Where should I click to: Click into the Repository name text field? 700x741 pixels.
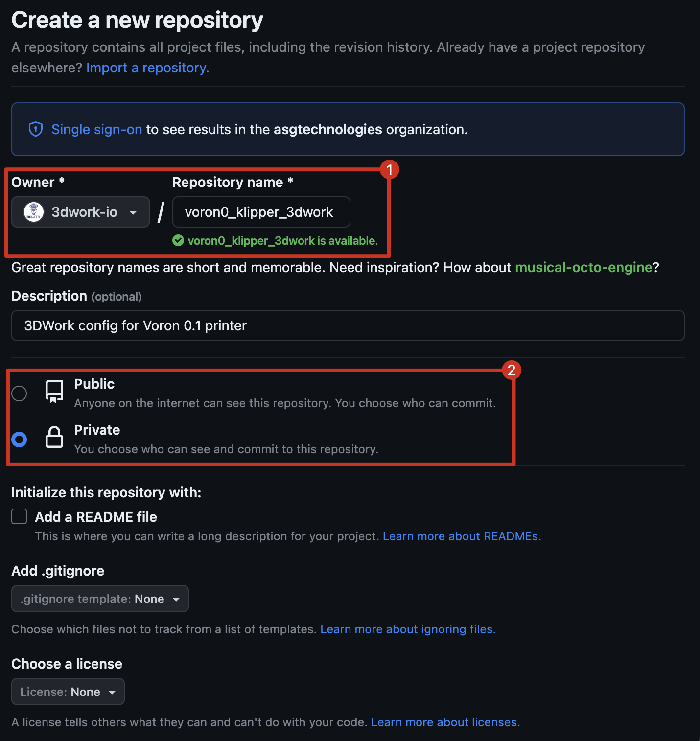tap(261, 212)
